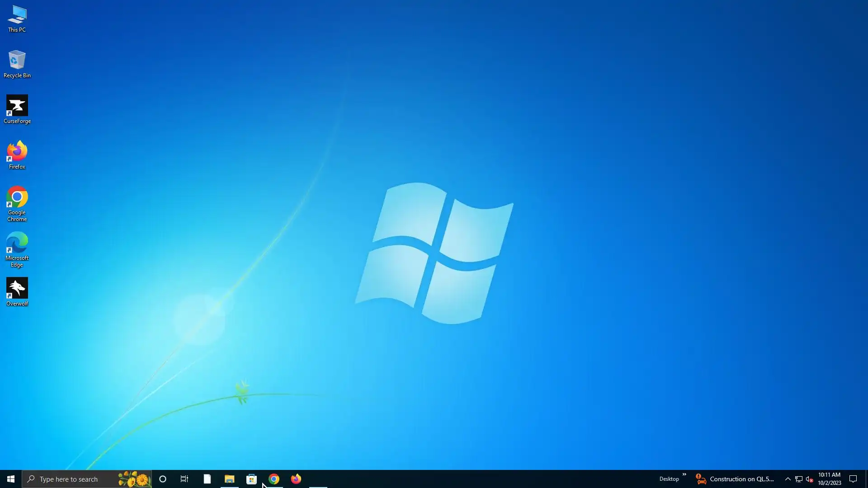The height and width of the screenshot is (488, 868).
Task: Open This PC desktop icon
Action: point(17,18)
